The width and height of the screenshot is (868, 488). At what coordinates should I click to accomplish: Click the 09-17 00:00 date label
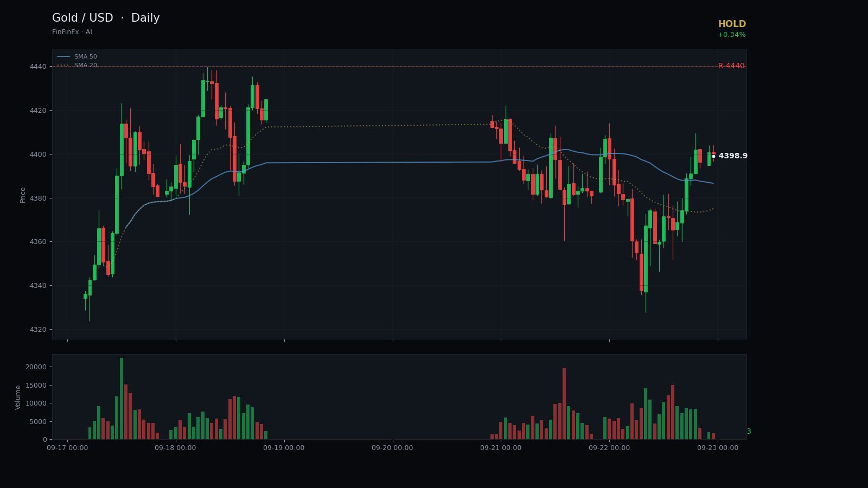click(x=67, y=448)
